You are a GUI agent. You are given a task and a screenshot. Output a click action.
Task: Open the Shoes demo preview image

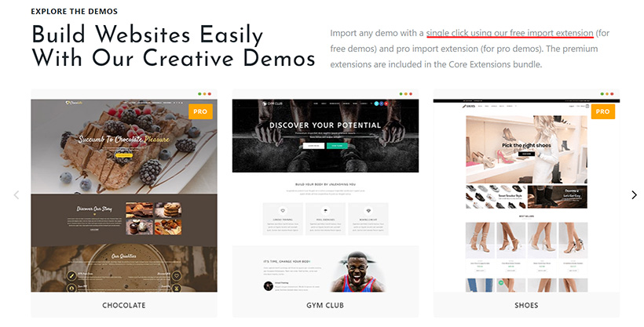pos(526,195)
